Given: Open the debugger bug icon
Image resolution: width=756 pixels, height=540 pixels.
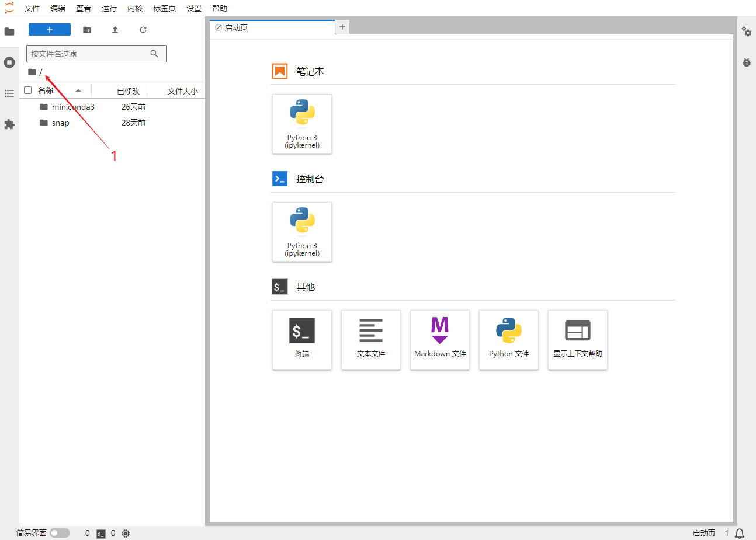Looking at the screenshot, I should (747, 62).
